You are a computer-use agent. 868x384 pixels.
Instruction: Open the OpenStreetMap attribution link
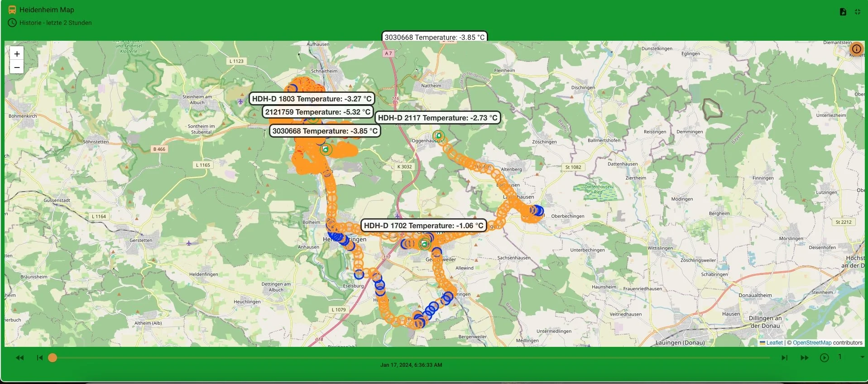coord(812,343)
